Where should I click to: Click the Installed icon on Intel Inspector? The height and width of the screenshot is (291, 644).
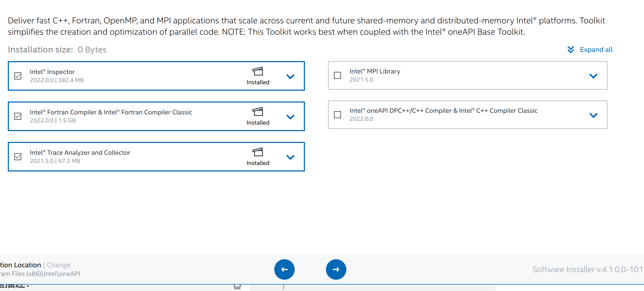click(258, 73)
